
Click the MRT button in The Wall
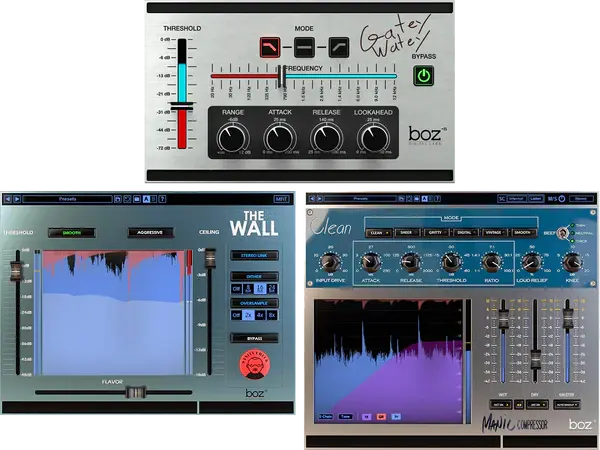click(x=282, y=199)
